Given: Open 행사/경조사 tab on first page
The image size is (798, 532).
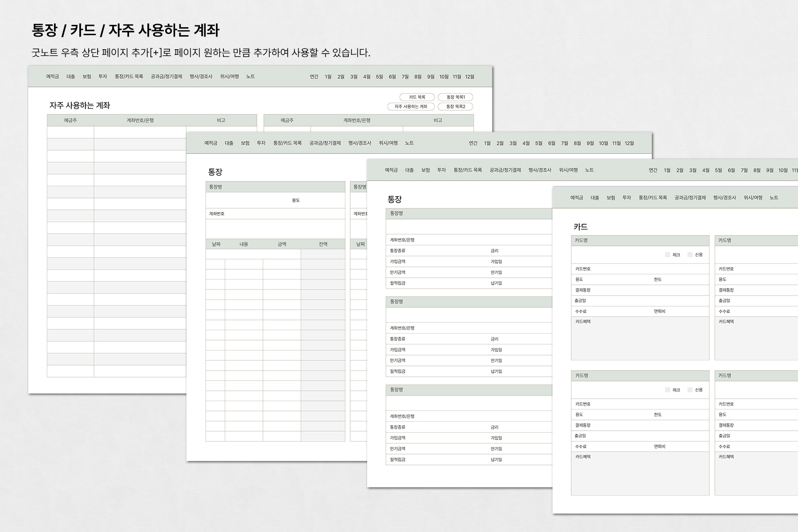Looking at the screenshot, I should (201, 76).
